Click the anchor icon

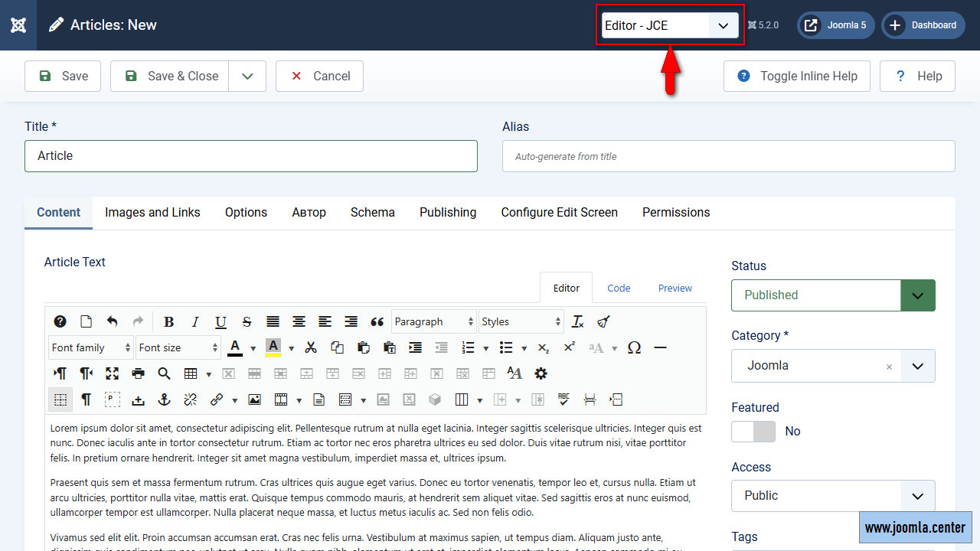[165, 399]
